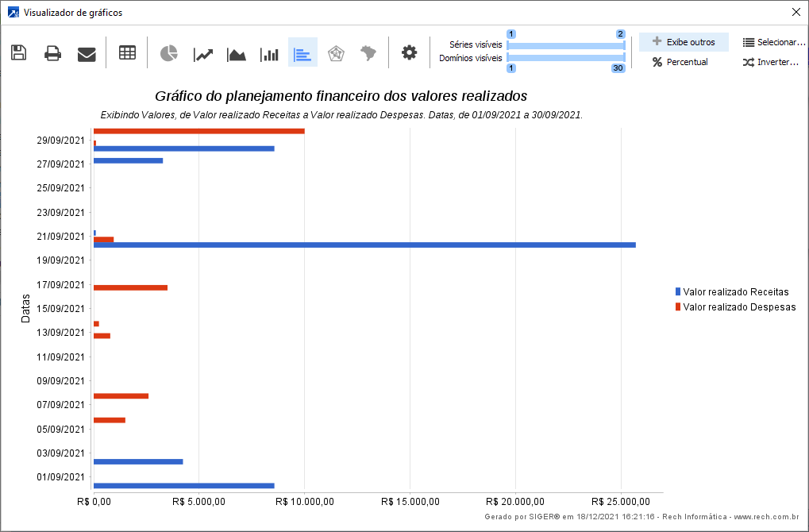Viewport: 809px width, 532px height.
Task: Switch to pie chart type
Action: click(169, 53)
